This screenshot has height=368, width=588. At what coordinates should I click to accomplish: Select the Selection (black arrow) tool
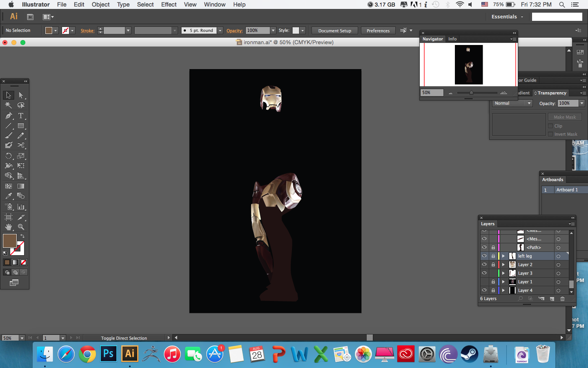pyautogui.click(x=9, y=95)
